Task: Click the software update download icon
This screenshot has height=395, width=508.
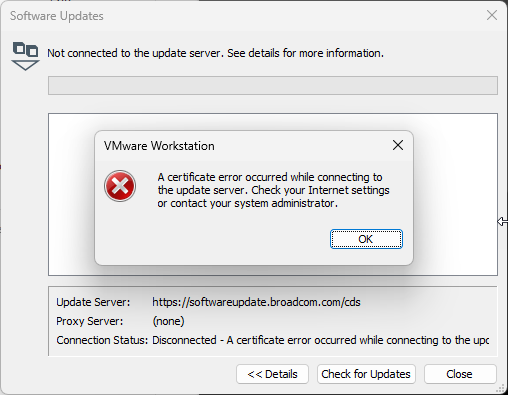Action: click(x=25, y=56)
